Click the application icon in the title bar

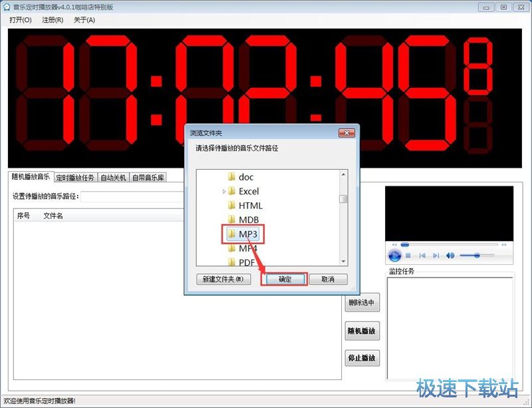click(x=8, y=7)
